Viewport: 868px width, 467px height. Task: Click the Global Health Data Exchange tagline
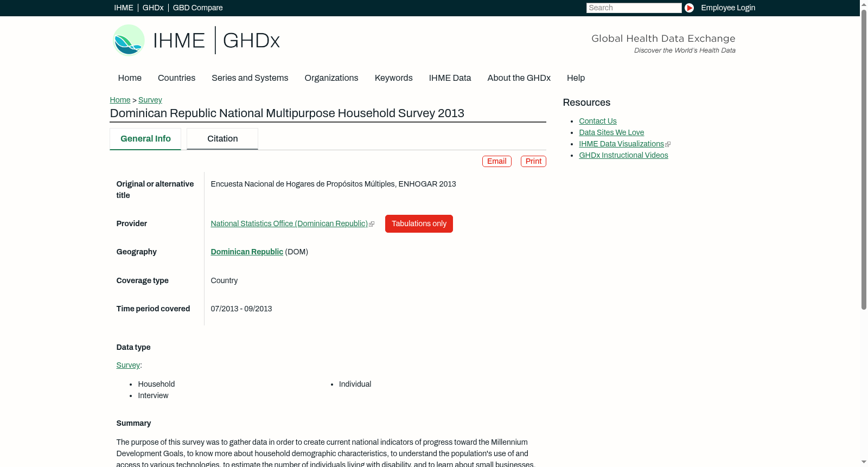663,39
